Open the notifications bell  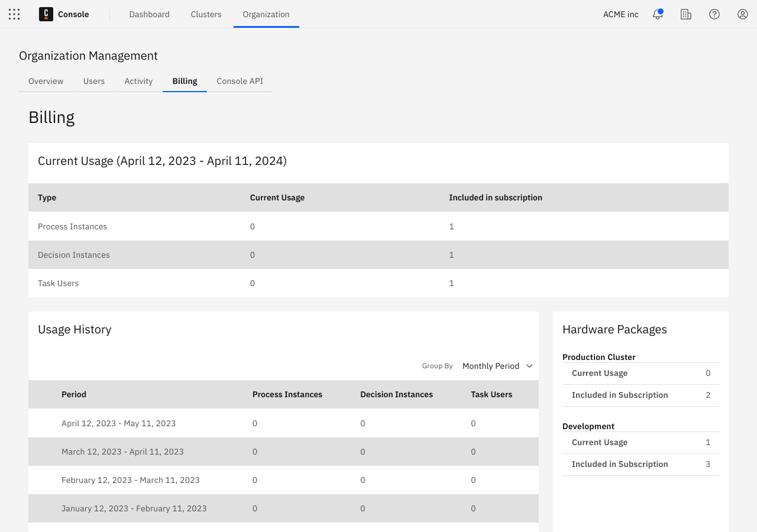click(x=657, y=15)
